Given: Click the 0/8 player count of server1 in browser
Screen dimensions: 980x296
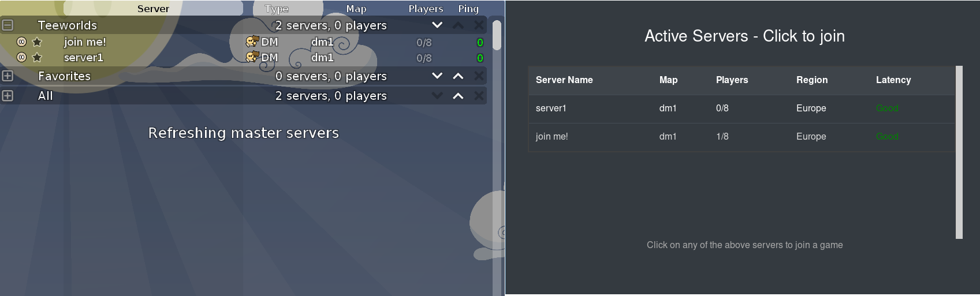Looking at the screenshot, I should tap(424, 58).
